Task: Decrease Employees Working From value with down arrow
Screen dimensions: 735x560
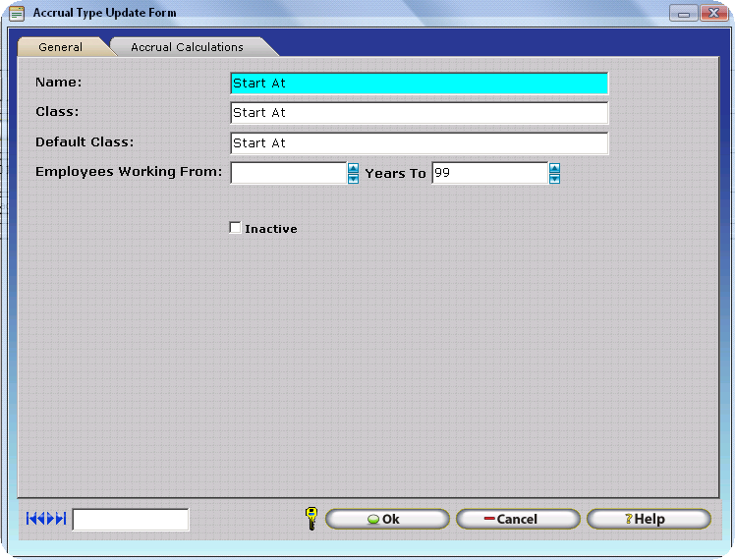Action: tap(353, 179)
